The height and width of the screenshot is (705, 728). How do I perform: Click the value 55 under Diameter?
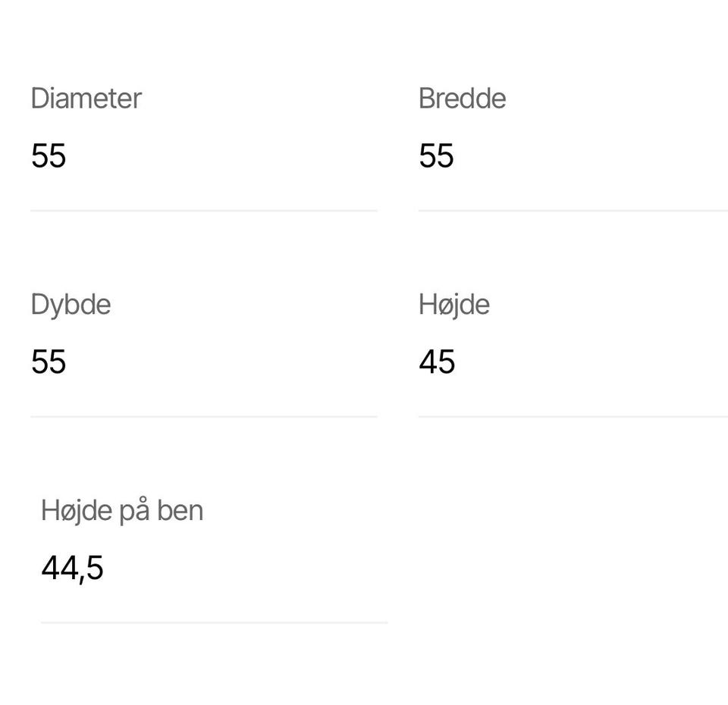[49, 157]
